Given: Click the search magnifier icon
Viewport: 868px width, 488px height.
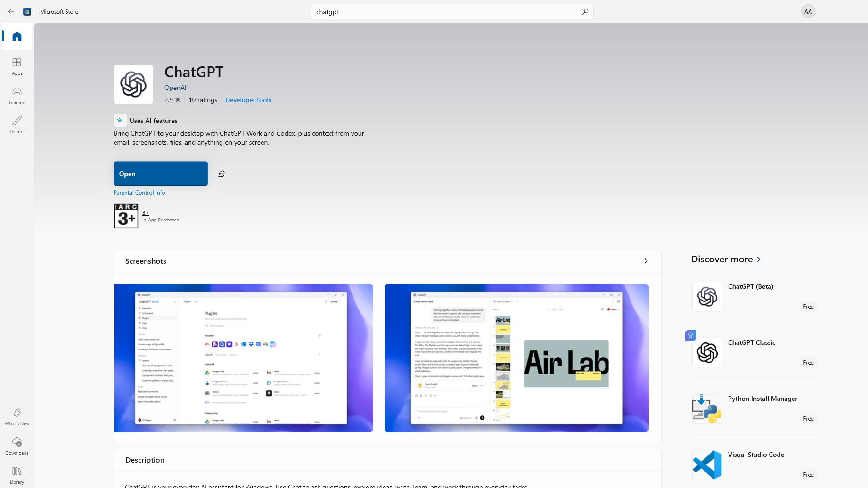Looking at the screenshot, I should pyautogui.click(x=585, y=11).
